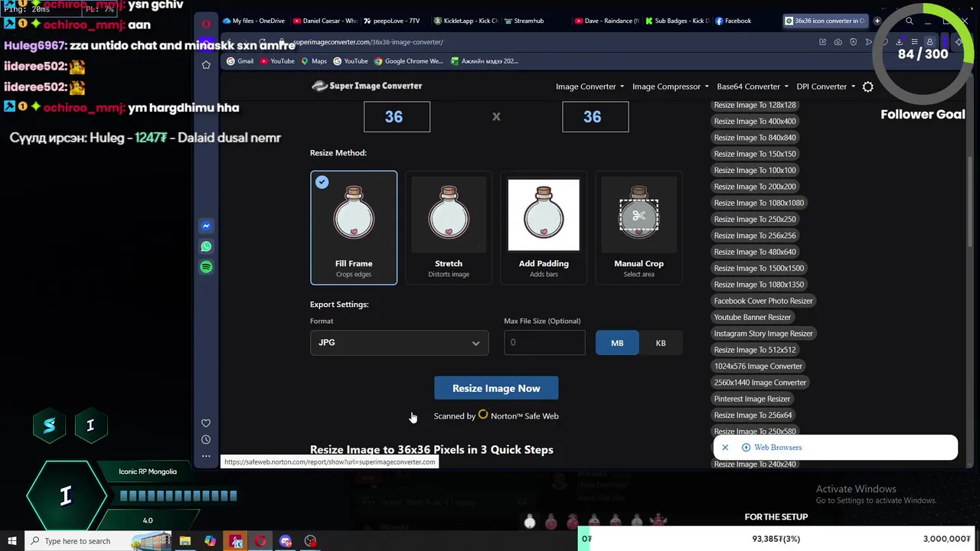The height and width of the screenshot is (551, 980).
Task: Expand the Image Converter menu
Action: tap(590, 86)
